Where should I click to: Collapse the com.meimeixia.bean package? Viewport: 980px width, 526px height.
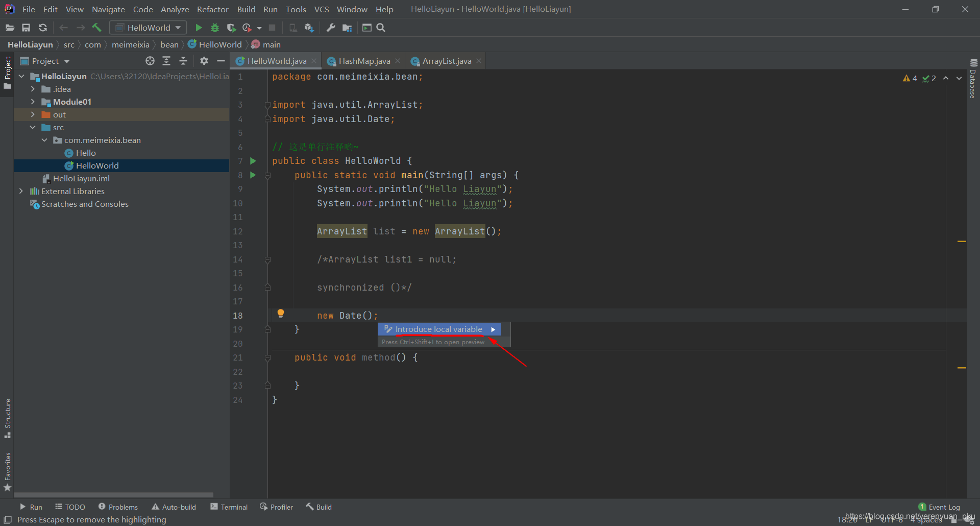point(44,140)
